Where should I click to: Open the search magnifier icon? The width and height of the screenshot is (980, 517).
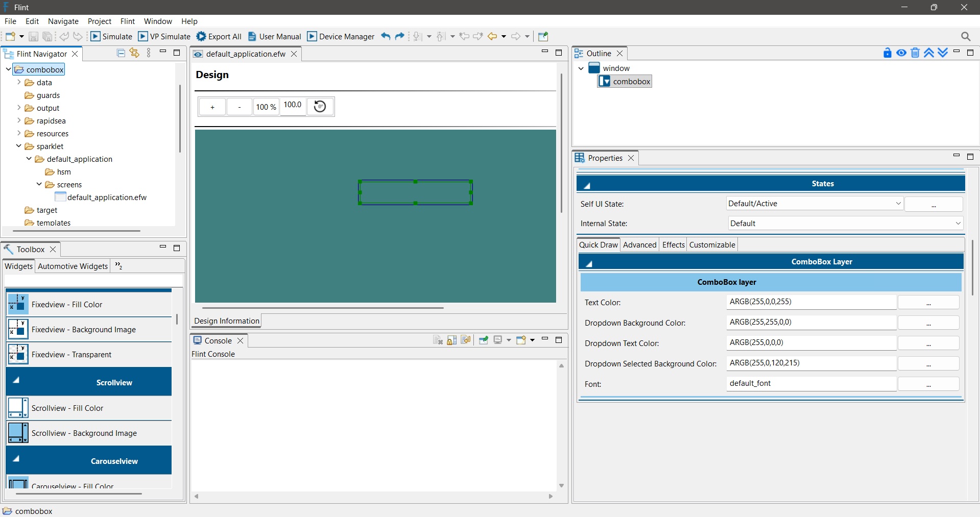point(966,36)
